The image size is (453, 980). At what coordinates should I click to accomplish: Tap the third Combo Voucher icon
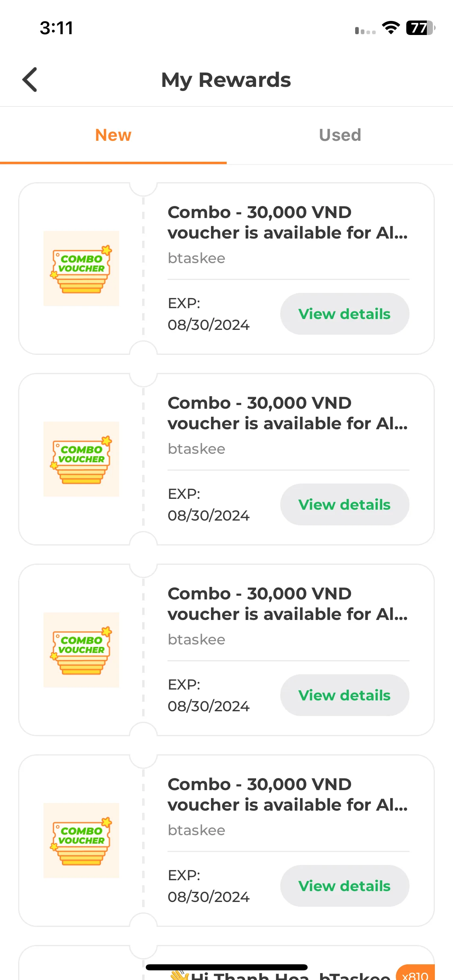pos(81,650)
